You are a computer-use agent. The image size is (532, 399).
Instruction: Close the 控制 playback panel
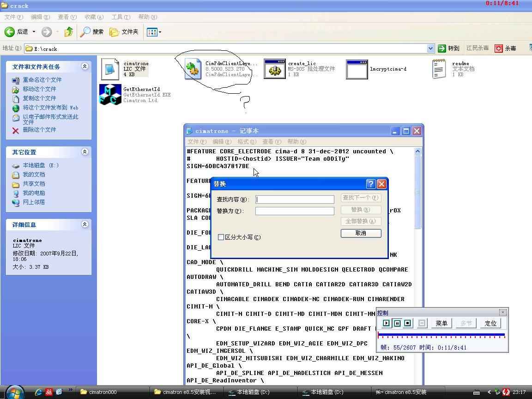tap(503, 312)
